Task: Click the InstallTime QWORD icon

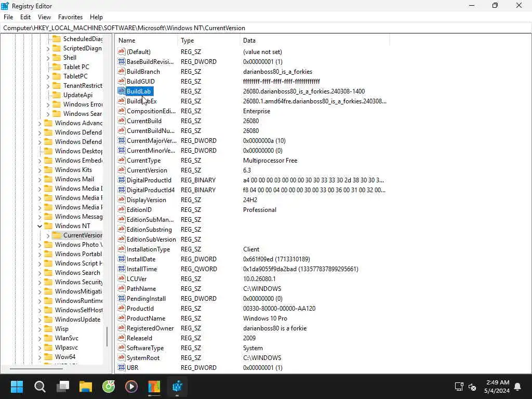Action: pyautogui.click(x=122, y=269)
